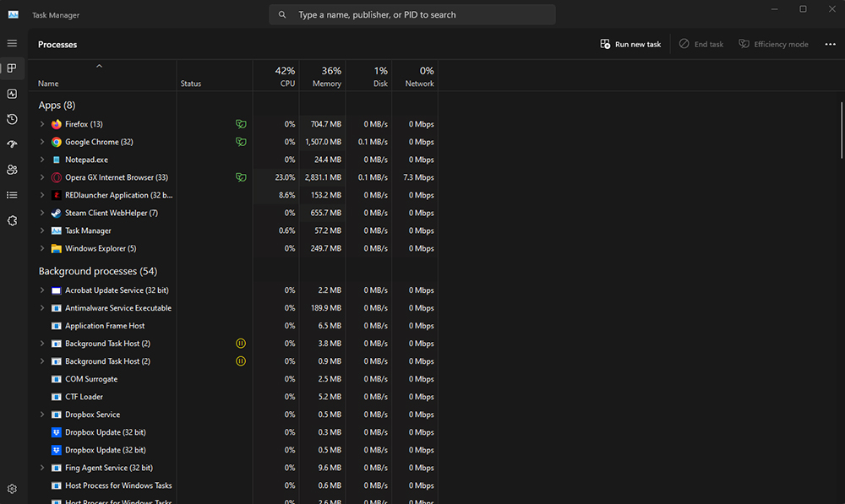Click the search box for processes
The image size is (845, 504).
(x=412, y=14)
